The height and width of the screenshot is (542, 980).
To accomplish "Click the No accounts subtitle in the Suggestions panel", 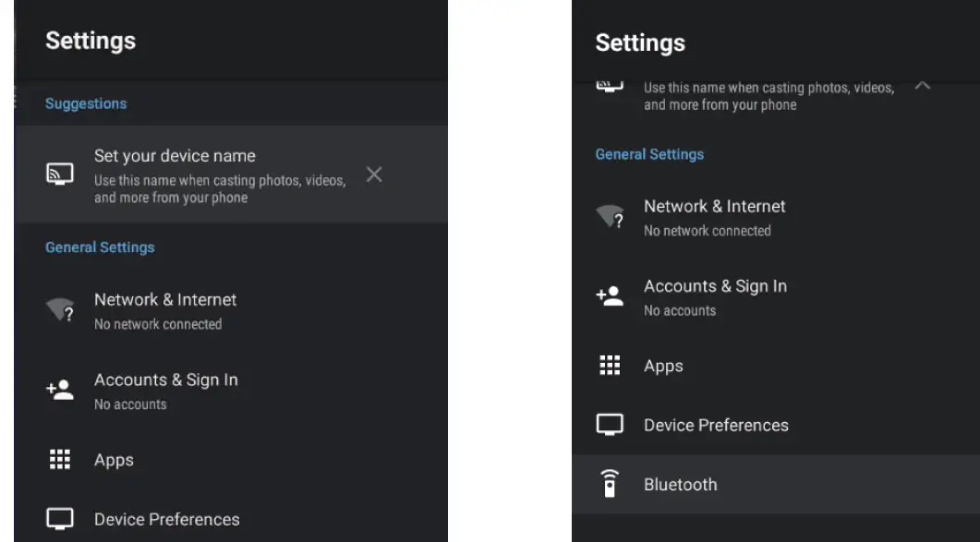I will 130,404.
